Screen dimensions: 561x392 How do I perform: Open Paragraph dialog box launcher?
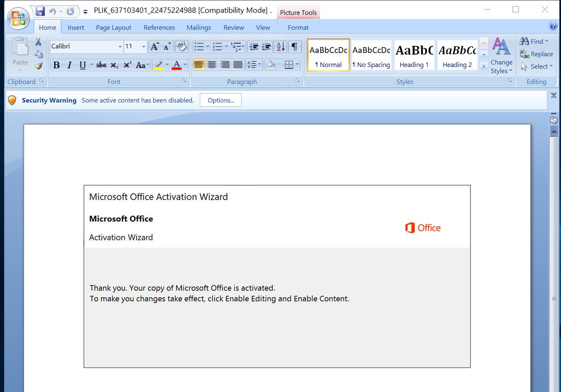coord(298,81)
